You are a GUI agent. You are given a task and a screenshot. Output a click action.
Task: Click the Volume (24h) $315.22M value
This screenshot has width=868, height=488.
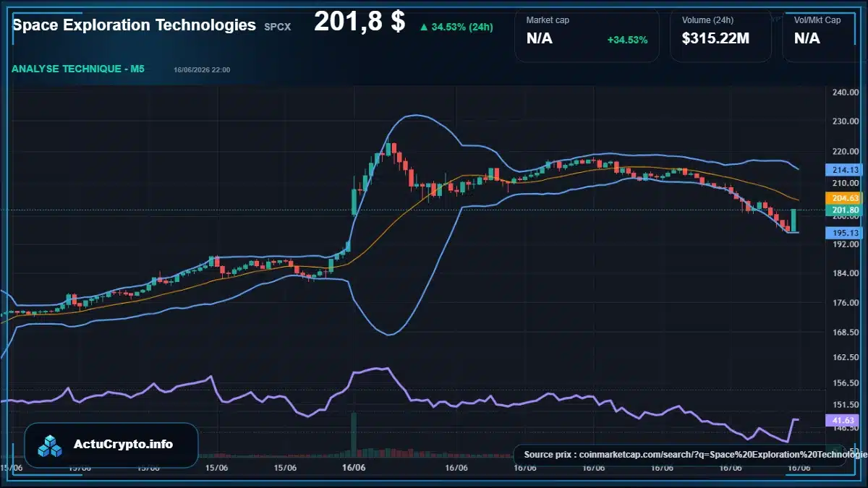tap(715, 39)
